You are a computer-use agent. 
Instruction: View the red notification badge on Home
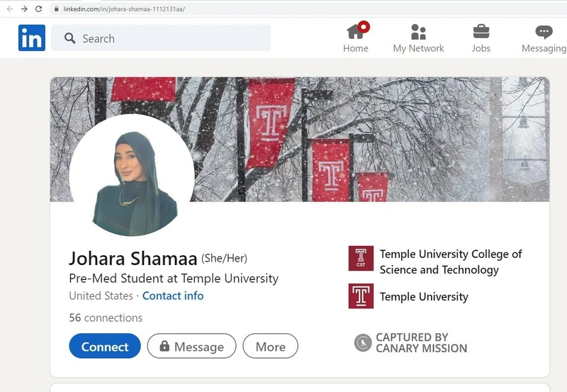pos(364,26)
